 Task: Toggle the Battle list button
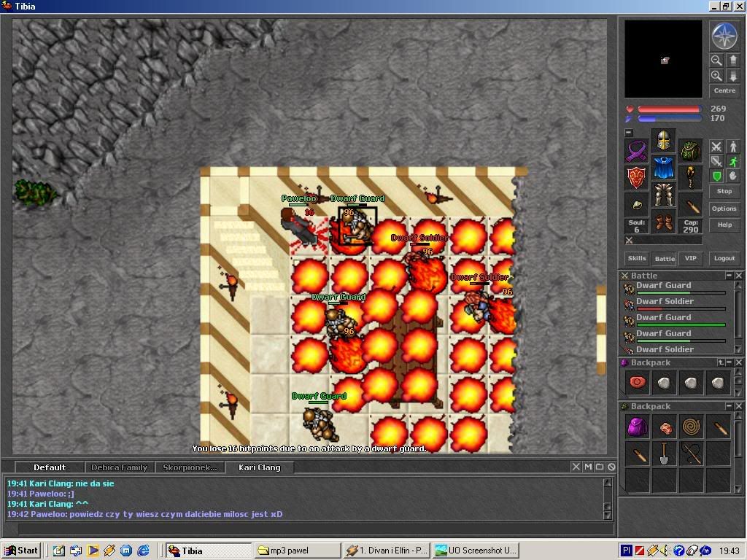point(664,259)
